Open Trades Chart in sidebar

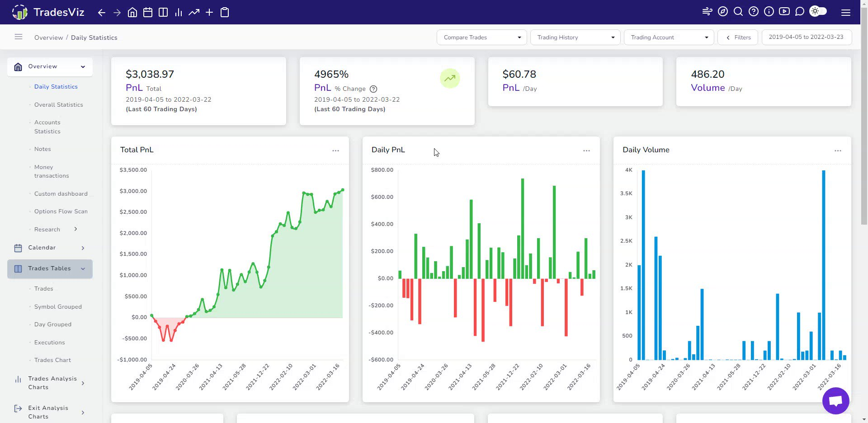[x=52, y=360]
